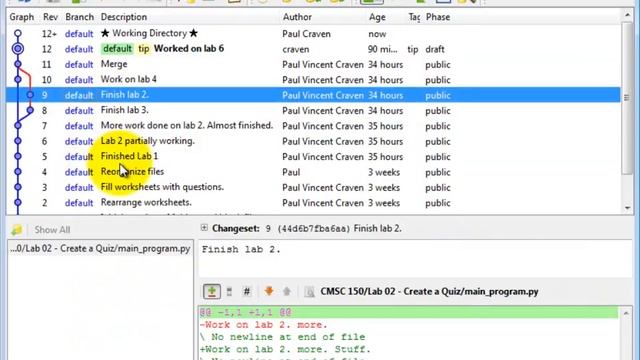The image size is (640, 360).
Task: Click the 'tip' tag cell in Tag column
Action: point(413,49)
